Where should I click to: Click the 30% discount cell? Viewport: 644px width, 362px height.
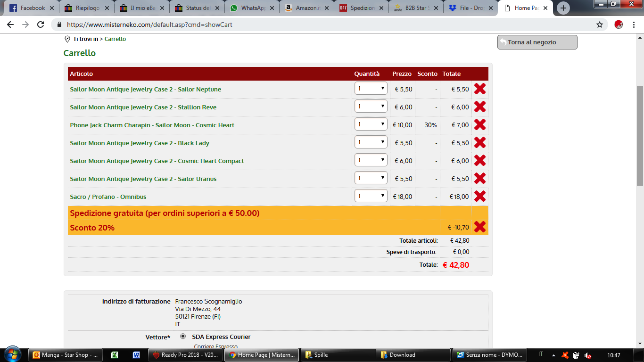(430, 125)
